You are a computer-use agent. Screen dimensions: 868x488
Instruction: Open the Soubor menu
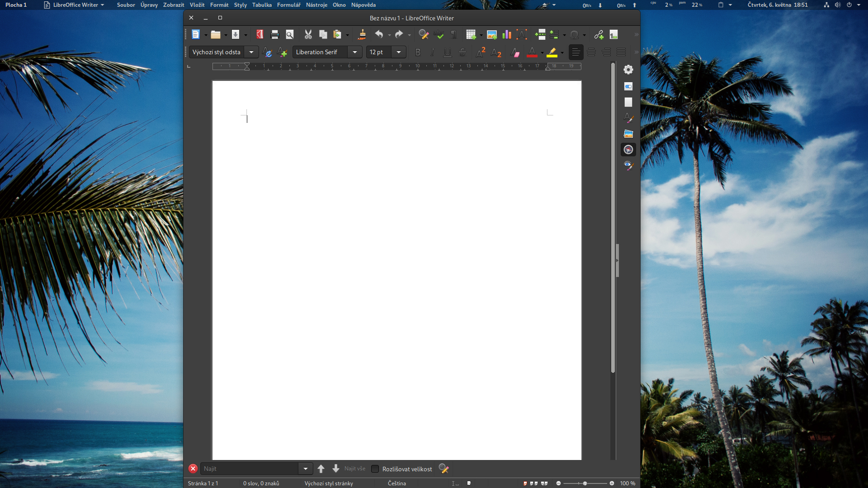[126, 5]
